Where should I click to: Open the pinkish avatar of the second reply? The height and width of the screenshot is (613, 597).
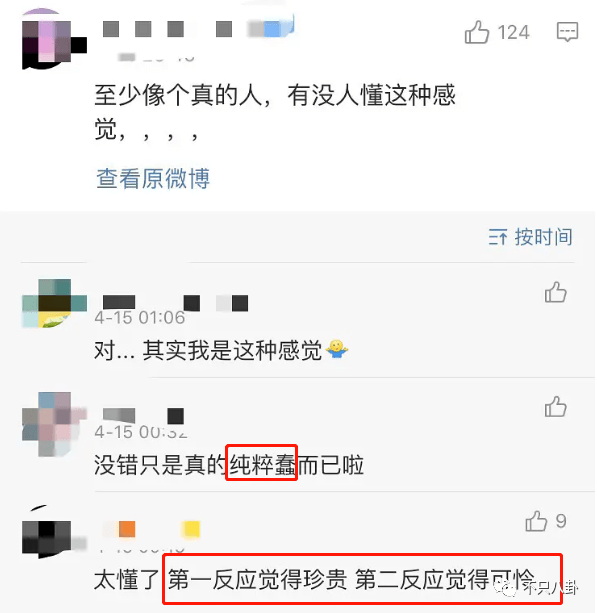(54, 424)
